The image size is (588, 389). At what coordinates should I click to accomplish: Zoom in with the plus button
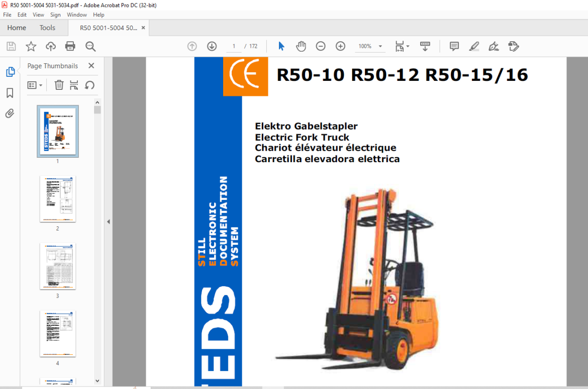click(341, 46)
